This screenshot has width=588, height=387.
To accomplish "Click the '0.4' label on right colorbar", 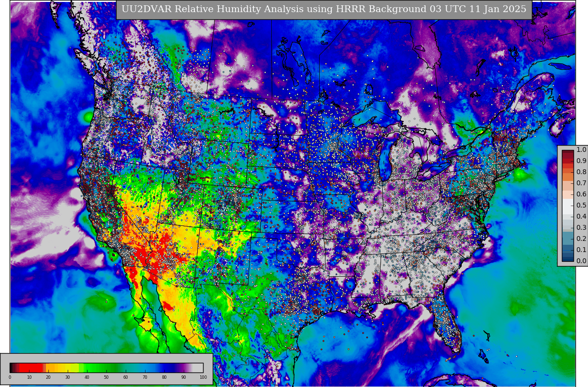I will pyautogui.click(x=581, y=217).
